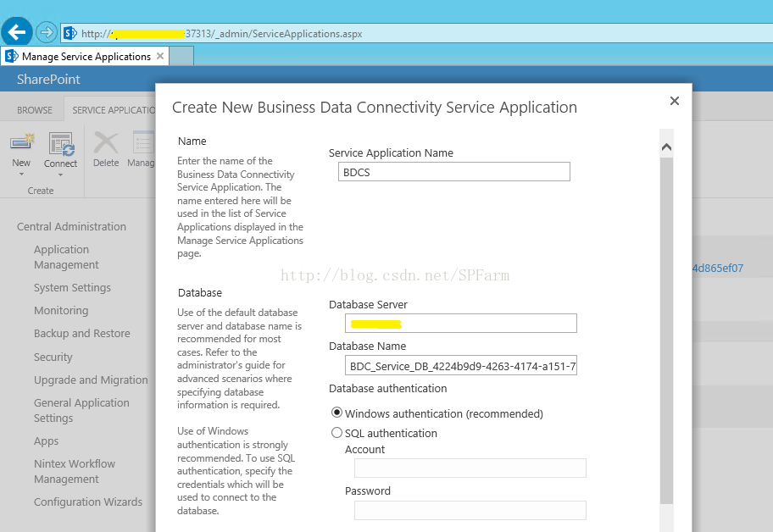The image size is (773, 532).
Task: Open Central Administration link
Action: point(71,226)
